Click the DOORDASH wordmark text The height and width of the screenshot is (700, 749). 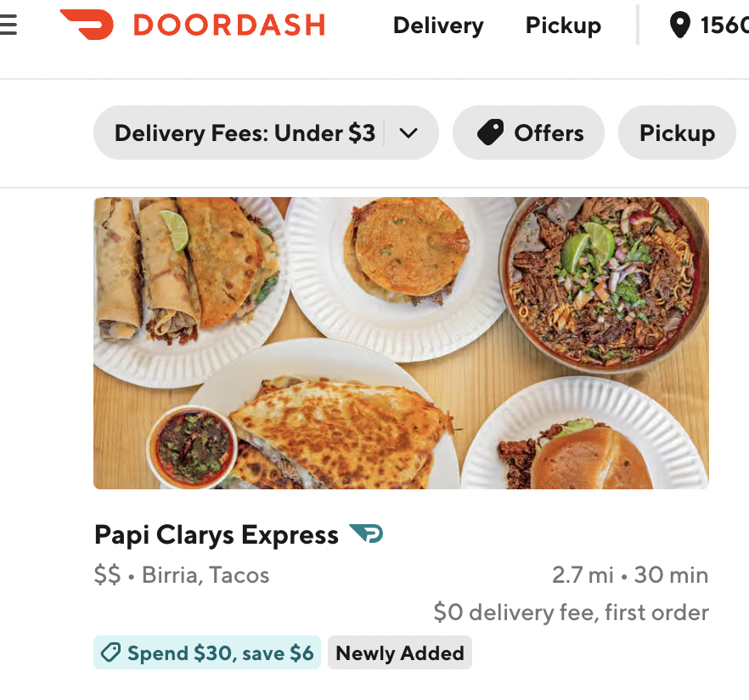click(229, 25)
